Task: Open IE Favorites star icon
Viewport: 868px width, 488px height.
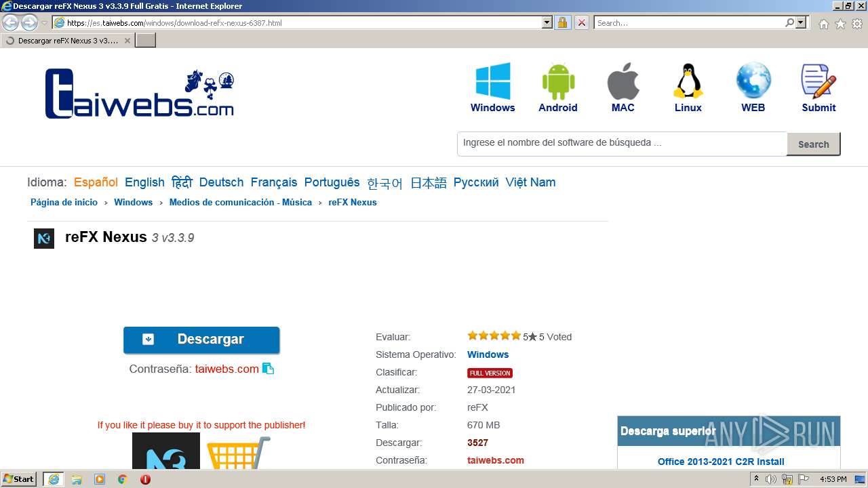Action: [x=840, y=24]
